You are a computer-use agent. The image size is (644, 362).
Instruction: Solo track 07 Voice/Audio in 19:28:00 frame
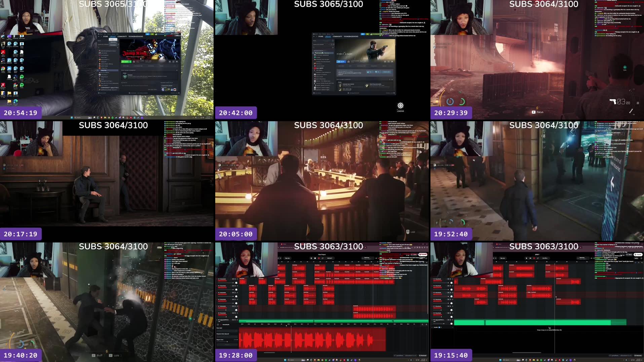[235, 306]
